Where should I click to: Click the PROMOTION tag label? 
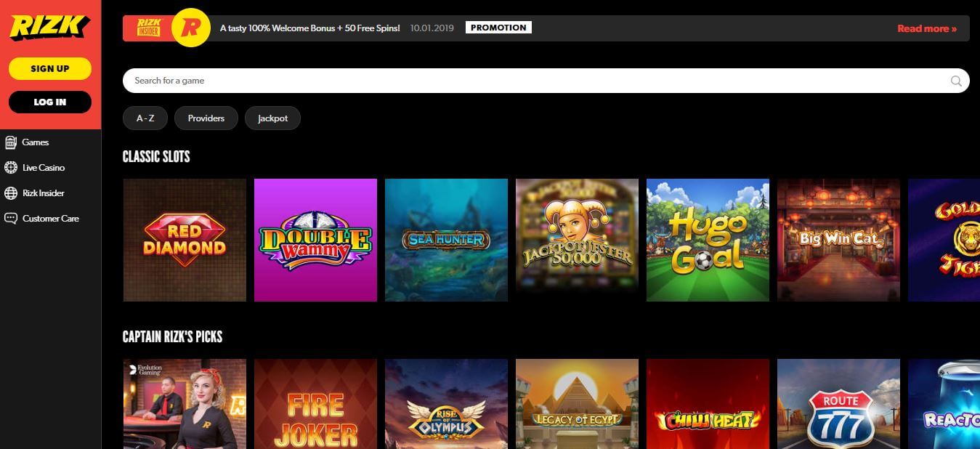pyautogui.click(x=498, y=28)
